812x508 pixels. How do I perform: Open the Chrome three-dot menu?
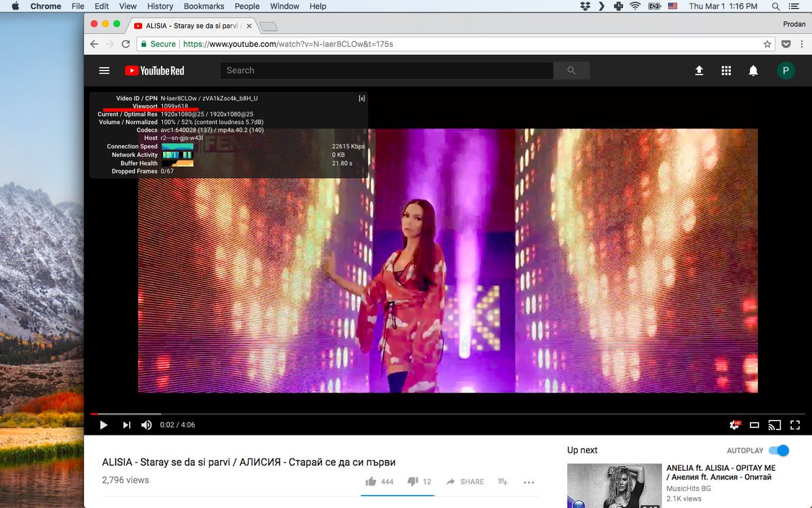(x=803, y=44)
